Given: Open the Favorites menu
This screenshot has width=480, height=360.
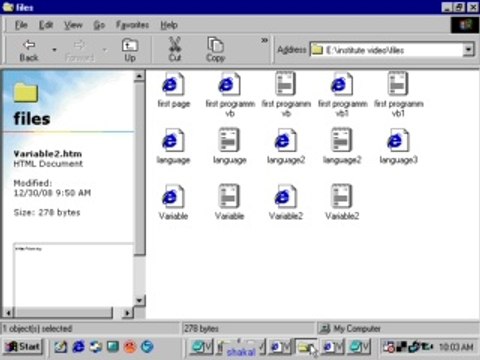Looking at the screenshot, I should point(132,25).
